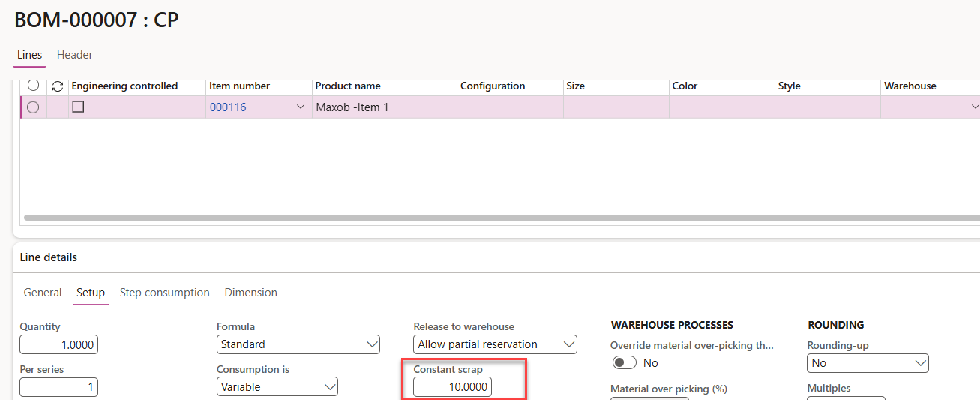Image resolution: width=980 pixels, height=400 pixels.
Task: Click the grid horizontal scrollbar
Action: (501, 218)
